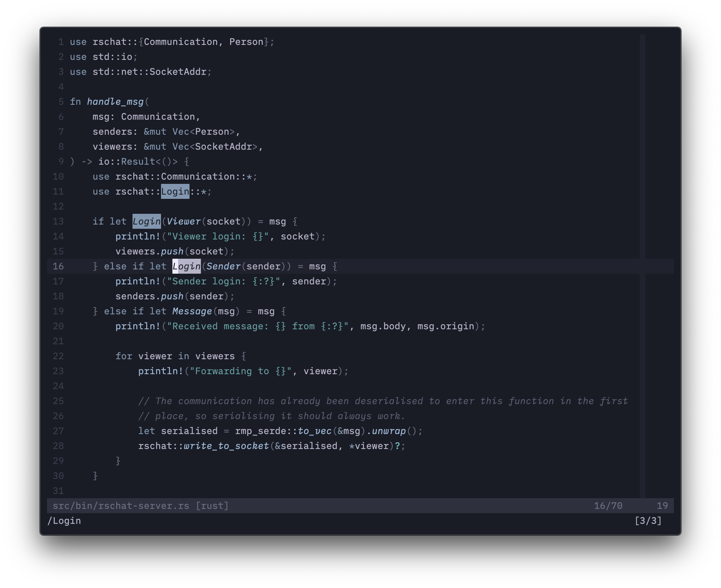721x588 pixels.
Task: Click the src/bin/rschat-server.rs filename in statusline
Action: tap(121, 506)
